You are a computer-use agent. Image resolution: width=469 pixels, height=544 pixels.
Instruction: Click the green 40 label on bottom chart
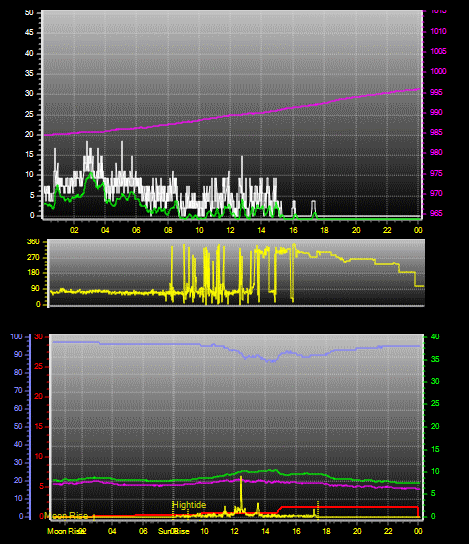coord(435,337)
